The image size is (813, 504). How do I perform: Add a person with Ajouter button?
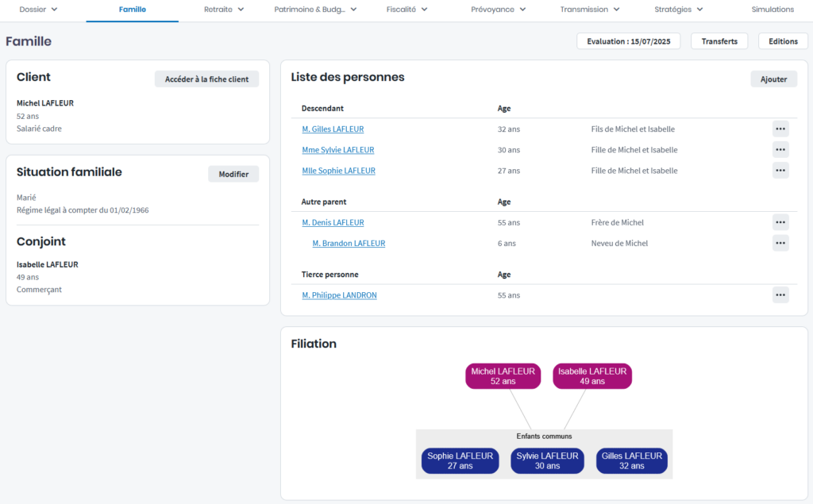[773, 79]
